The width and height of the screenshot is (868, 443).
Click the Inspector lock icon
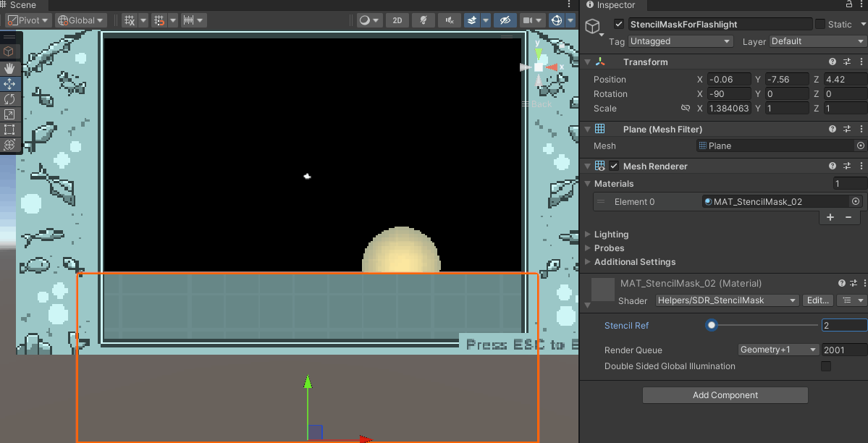tap(849, 4)
